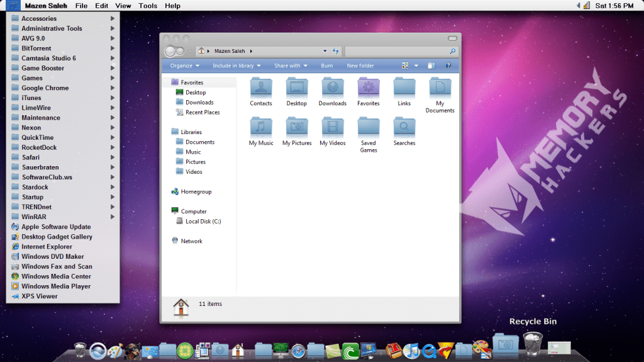Select Documents under Libraries
The height and width of the screenshot is (362, 644).
pyautogui.click(x=199, y=142)
